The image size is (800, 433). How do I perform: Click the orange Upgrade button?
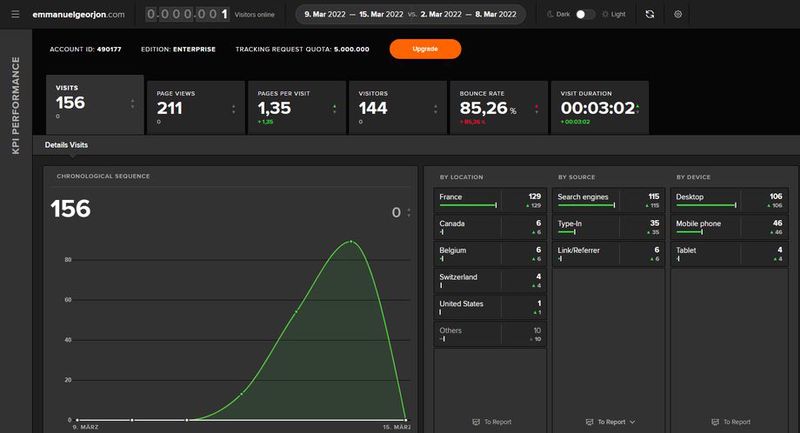tap(425, 49)
